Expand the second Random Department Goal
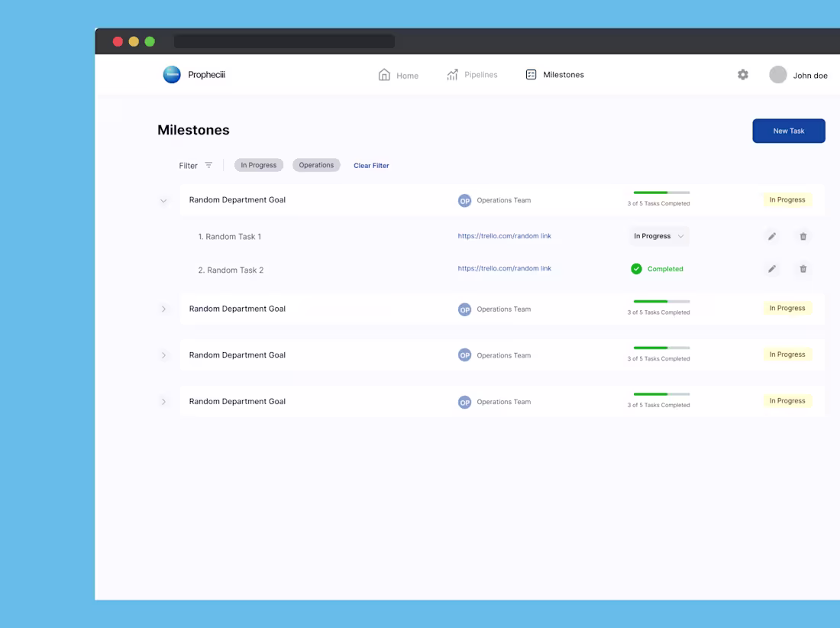840x628 pixels. click(x=163, y=309)
